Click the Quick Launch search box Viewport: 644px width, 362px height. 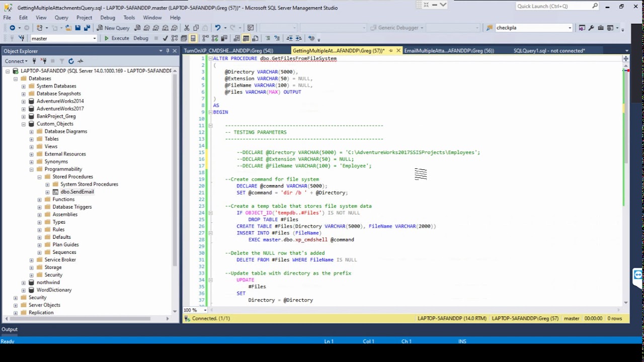557,6
